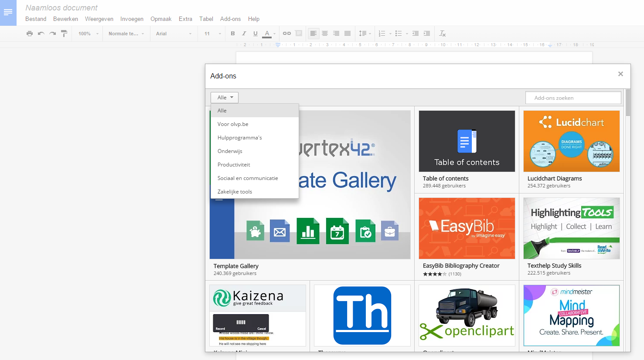Toggle Italic formatting
This screenshot has width=644, height=360.
[x=244, y=34]
